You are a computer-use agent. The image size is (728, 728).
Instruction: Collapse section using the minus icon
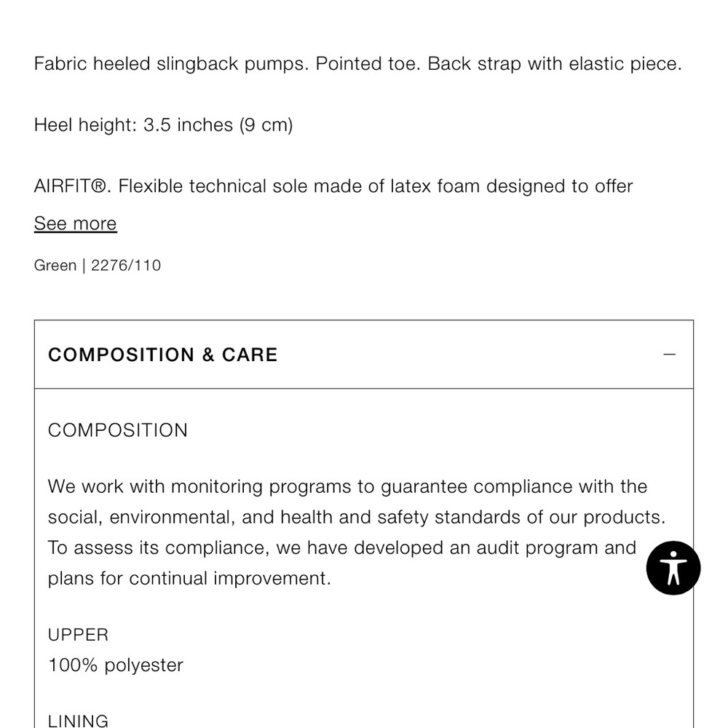[669, 355]
